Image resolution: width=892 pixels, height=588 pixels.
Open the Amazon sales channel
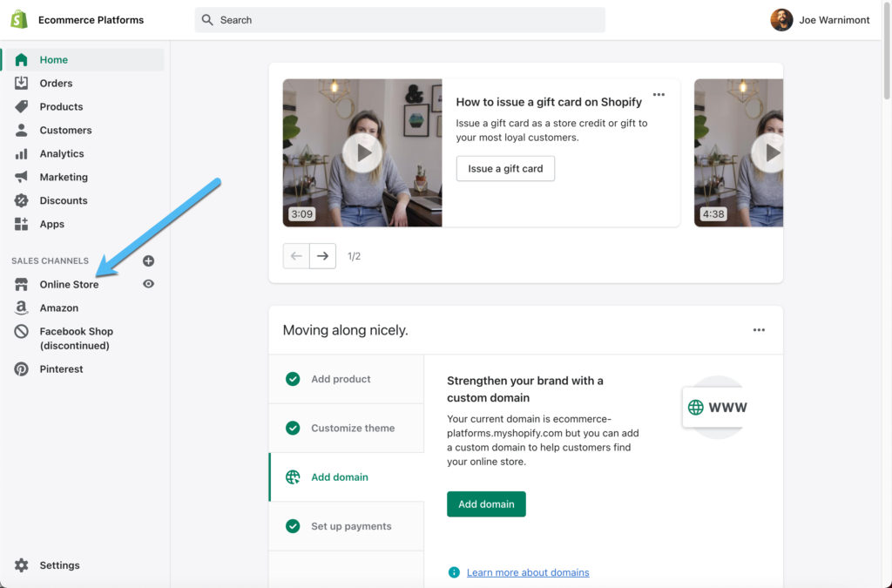coord(58,308)
